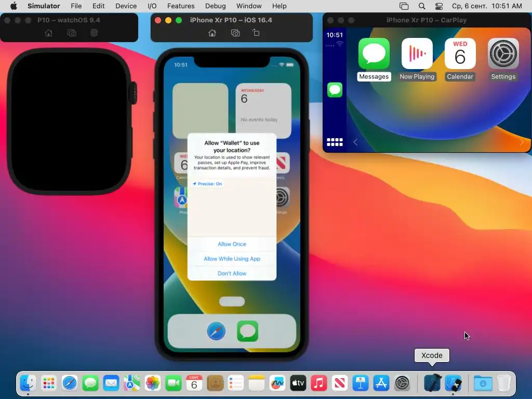Open Mail from Dock
Image resolution: width=532 pixels, height=399 pixels.
click(x=111, y=383)
